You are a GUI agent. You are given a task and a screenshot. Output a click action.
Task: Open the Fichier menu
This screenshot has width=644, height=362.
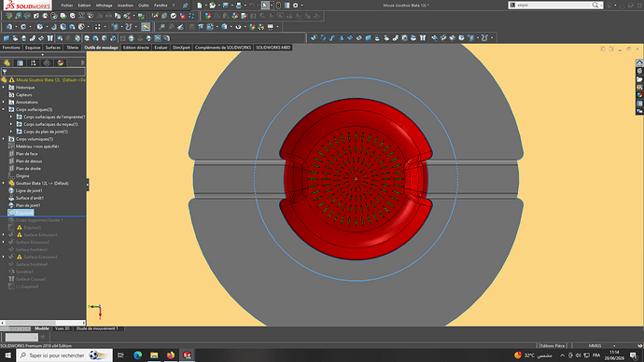click(66, 6)
